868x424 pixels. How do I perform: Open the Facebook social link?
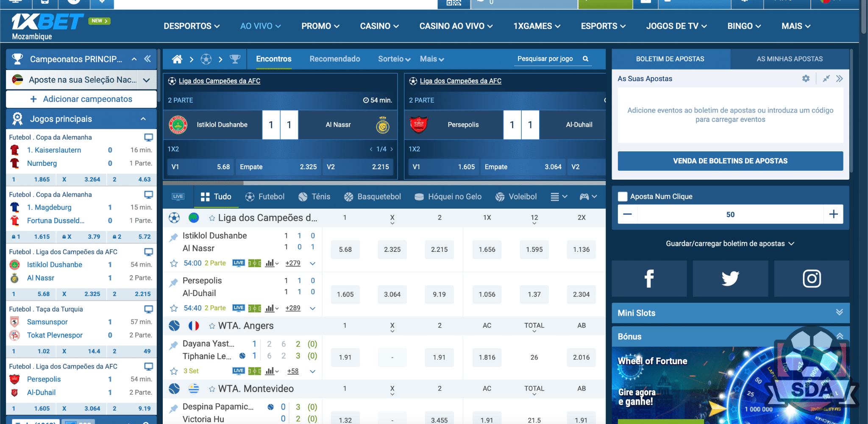pyautogui.click(x=649, y=279)
